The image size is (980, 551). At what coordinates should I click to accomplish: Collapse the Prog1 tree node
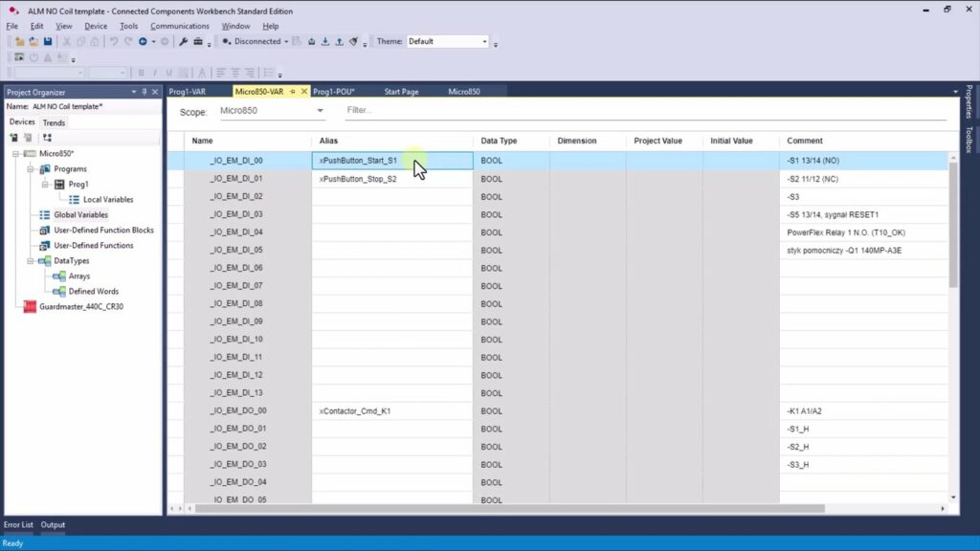pyautogui.click(x=45, y=185)
